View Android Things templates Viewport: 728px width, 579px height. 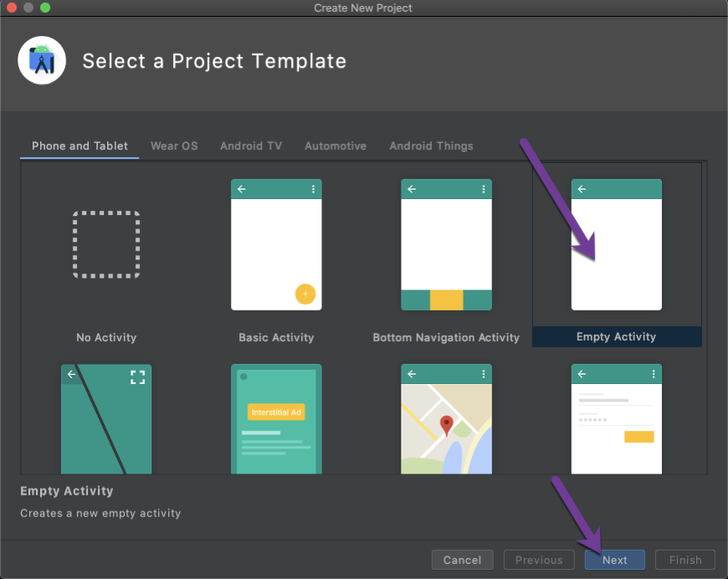pyautogui.click(x=431, y=146)
